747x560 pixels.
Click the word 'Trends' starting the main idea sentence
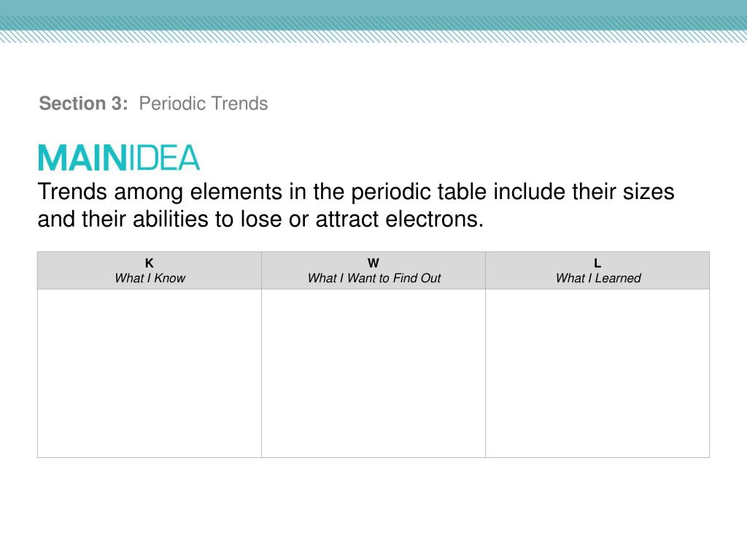72,192
